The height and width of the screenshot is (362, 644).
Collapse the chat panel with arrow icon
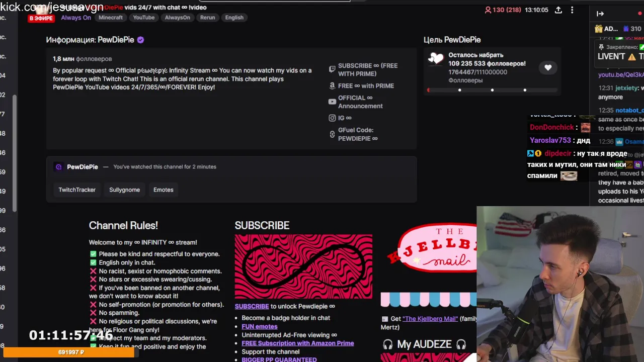coord(600,14)
